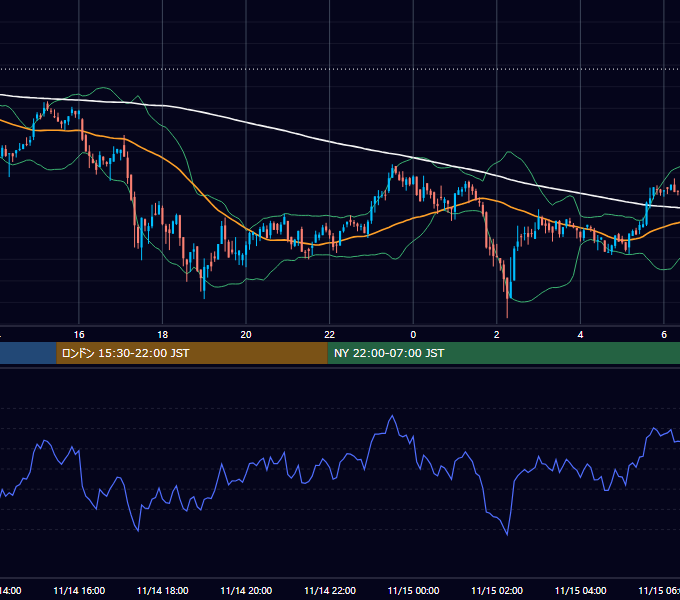
Task: Click the 22 hour label on the price chart axis
Action: 330,335
